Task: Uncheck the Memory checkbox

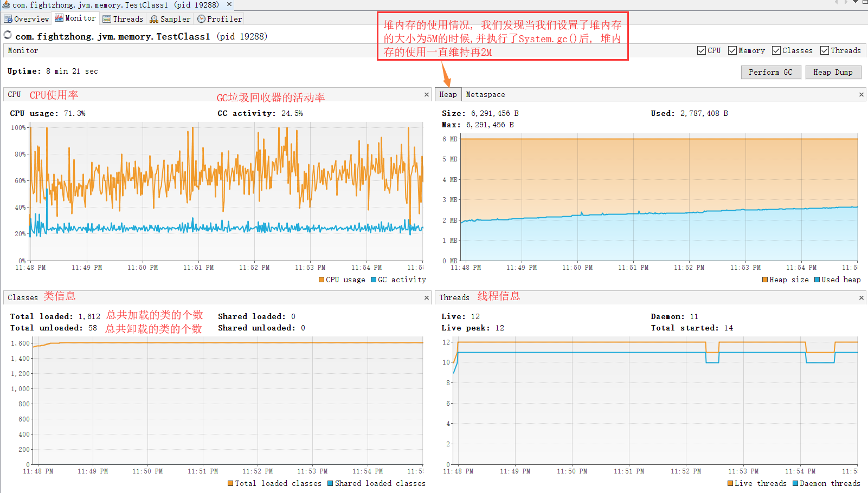Action: coord(732,50)
